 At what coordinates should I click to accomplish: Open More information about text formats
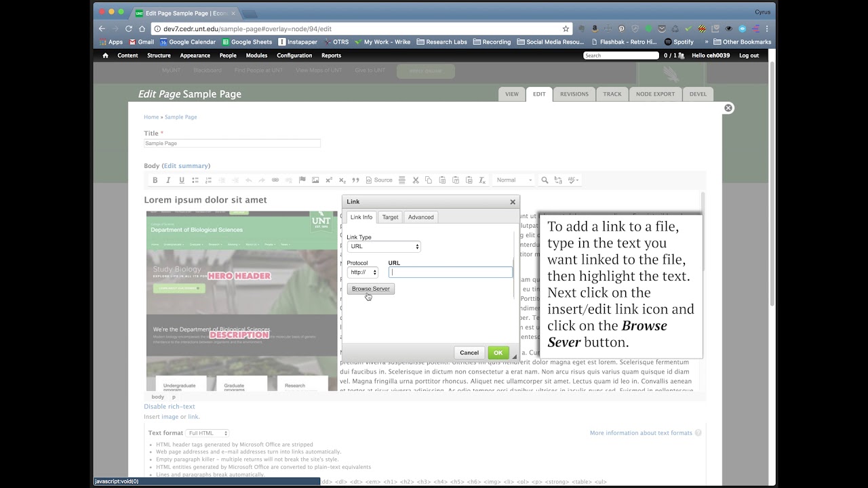(x=641, y=433)
